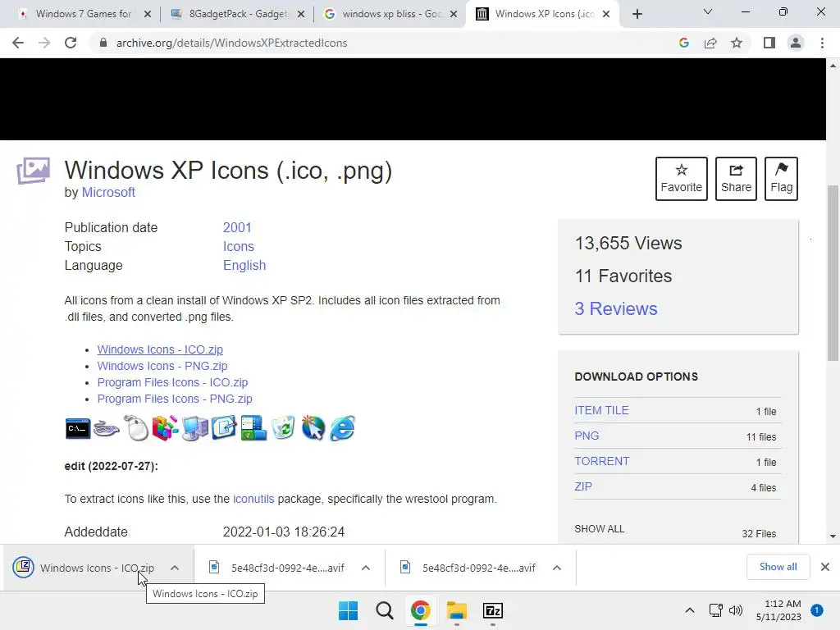840x630 pixels.
Task: Click Chrome in the taskbar
Action: pyautogui.click(x=421, y=610)
